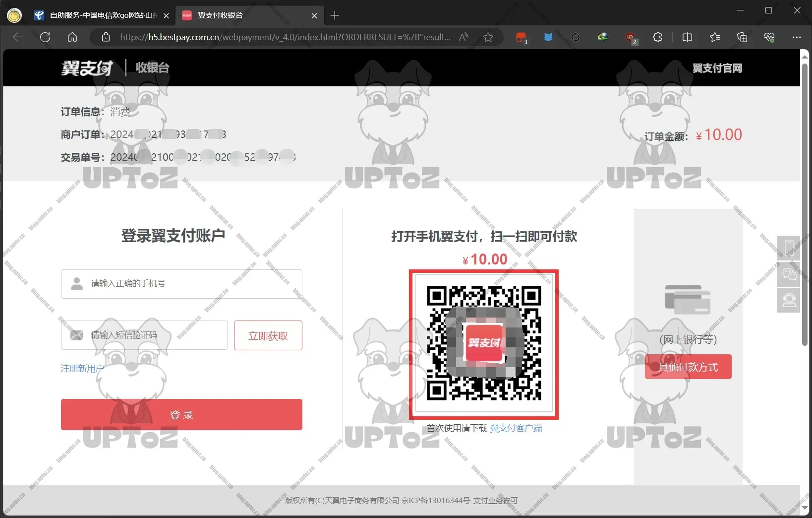Close the 翼支付收银台 tab

(314, 16)
